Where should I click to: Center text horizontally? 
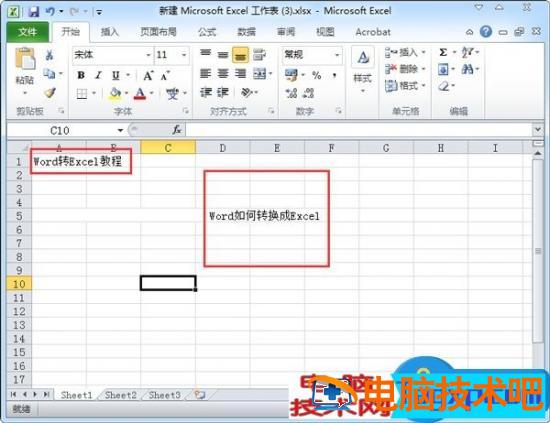coord(223,74)
